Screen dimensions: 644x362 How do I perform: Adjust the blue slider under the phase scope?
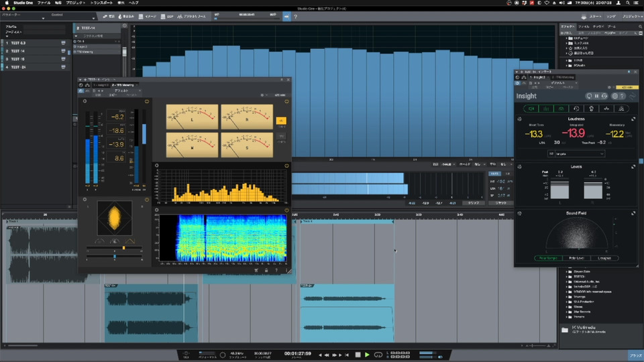tap(115, 255)
